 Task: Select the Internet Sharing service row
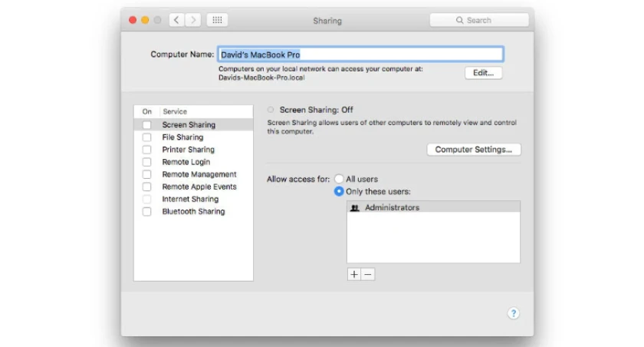(x=193, y=199)
